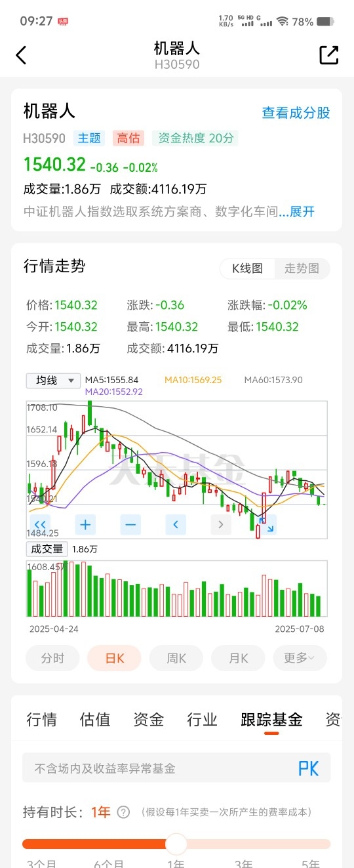
Task: Move chart right with right arrow
Action: (221, 524)
